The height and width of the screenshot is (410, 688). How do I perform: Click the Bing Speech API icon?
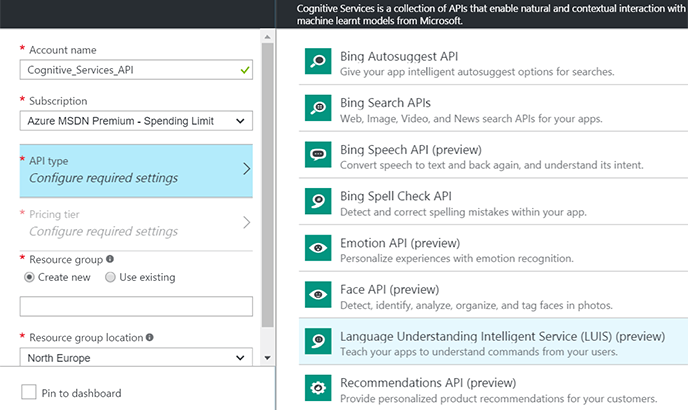[x=318, y=155]
